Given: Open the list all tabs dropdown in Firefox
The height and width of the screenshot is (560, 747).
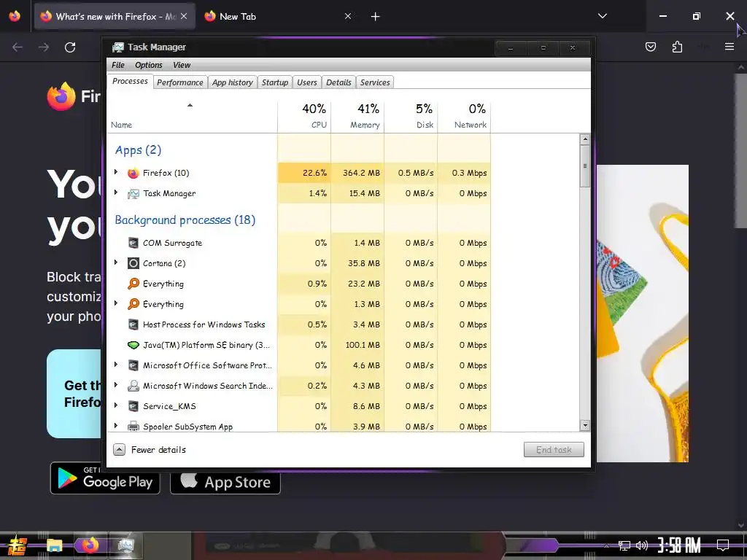Looking at the screenshot, I should pos(602,16).
